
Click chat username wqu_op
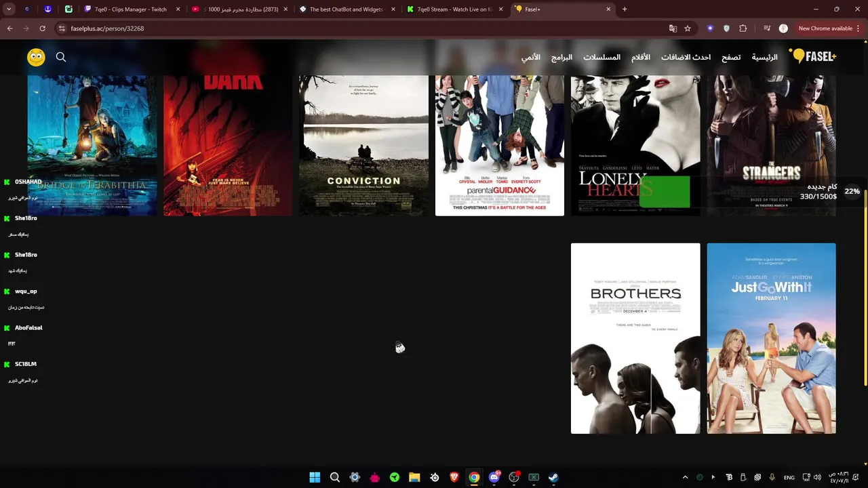[26, 291]
